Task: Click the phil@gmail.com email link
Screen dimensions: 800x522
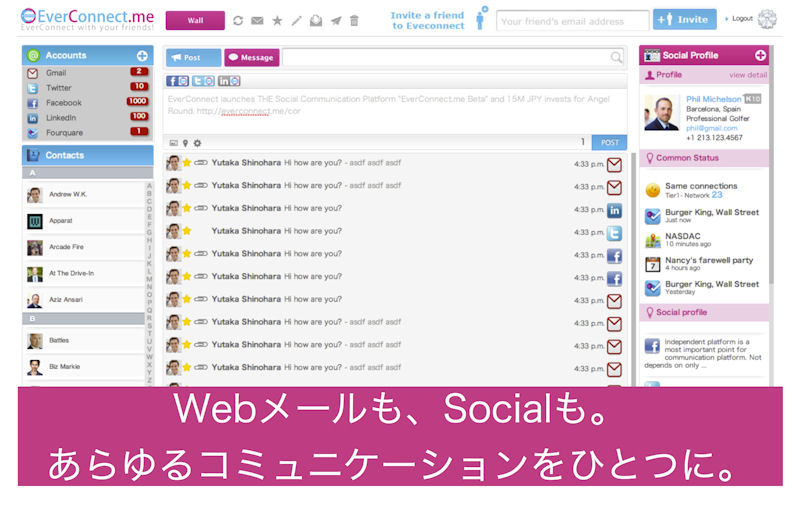Action: [x=711, y=128]
